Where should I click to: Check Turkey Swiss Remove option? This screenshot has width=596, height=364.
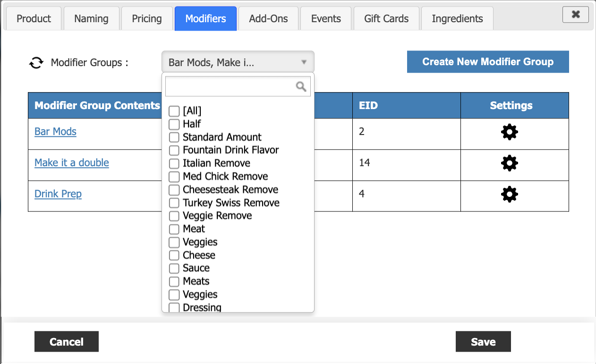174,203
